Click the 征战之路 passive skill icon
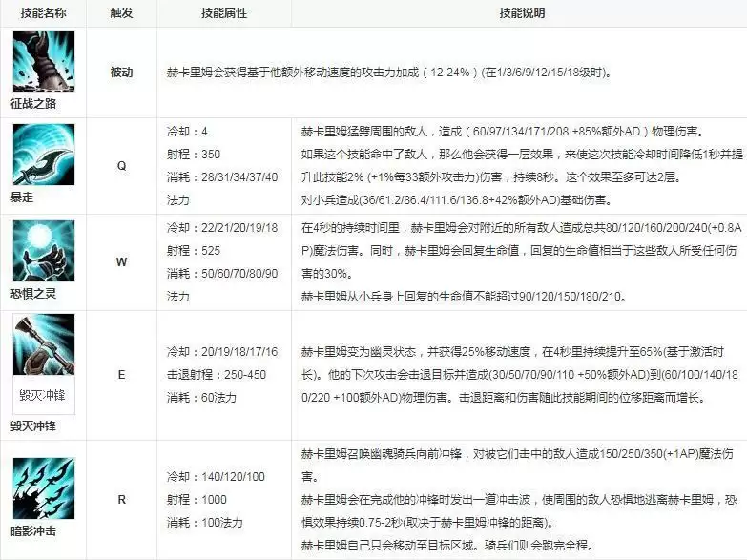This screenshot has width=747, height=560. [x=44, y=61]
